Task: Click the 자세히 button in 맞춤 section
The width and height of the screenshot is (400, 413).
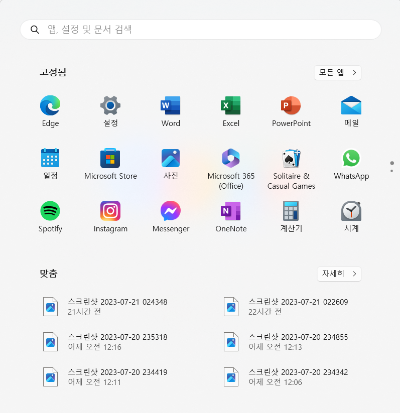Action: [x=339, y=274]
